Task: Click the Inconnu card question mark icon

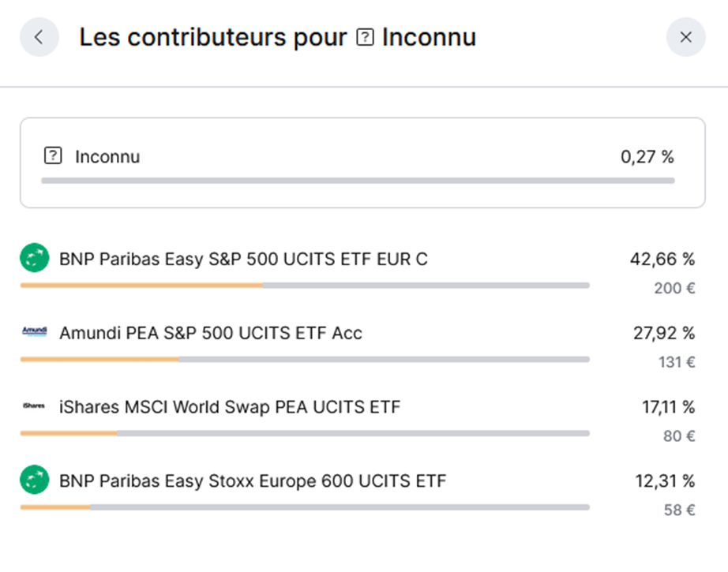Action: click(x=53, y=155)
